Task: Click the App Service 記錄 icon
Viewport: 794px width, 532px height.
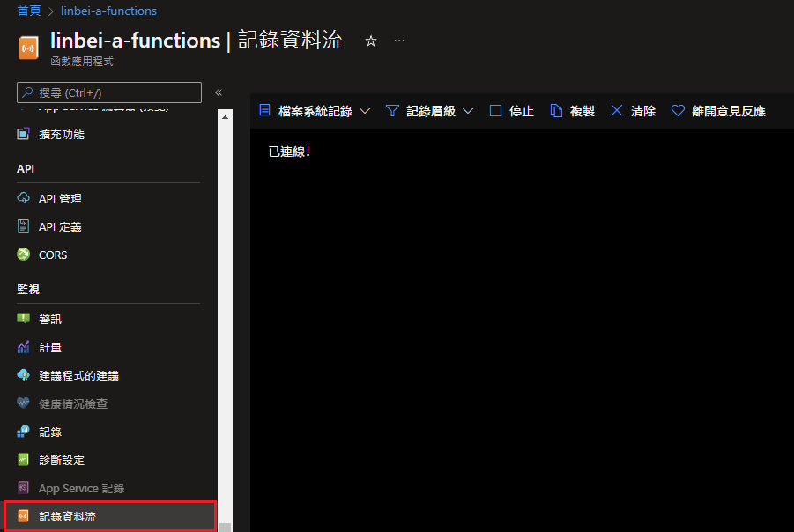Action: [x=23, y=487]
